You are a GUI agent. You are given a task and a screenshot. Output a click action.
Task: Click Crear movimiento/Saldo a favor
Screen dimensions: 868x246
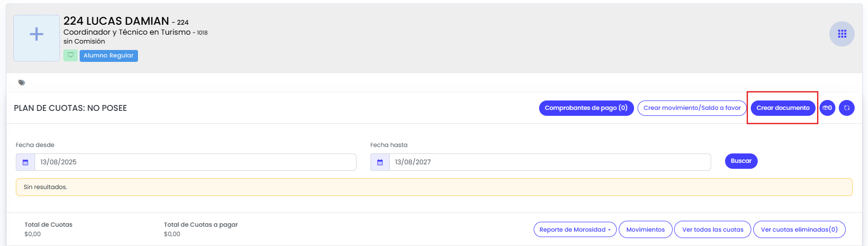692,108
